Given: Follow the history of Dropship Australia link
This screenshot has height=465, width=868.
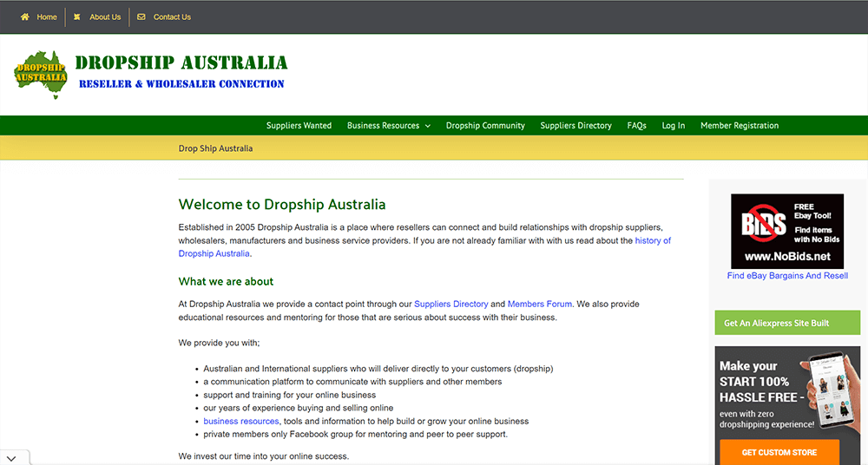Looking at the screenshot, I should [653, 241].
